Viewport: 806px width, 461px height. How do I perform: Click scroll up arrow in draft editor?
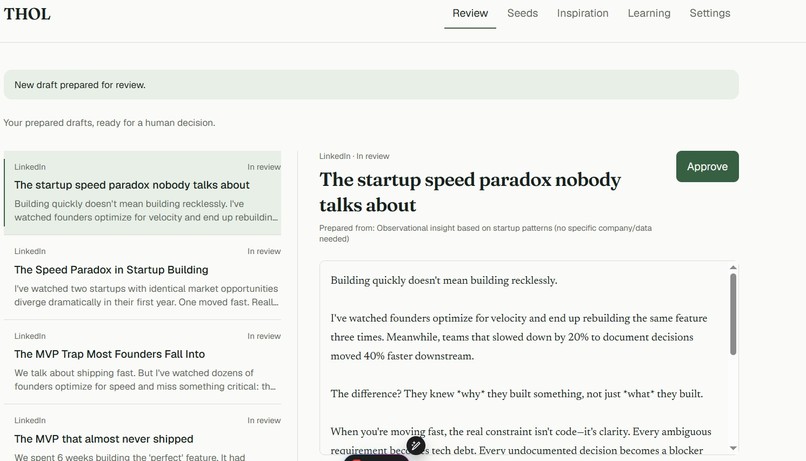[733, 267]
